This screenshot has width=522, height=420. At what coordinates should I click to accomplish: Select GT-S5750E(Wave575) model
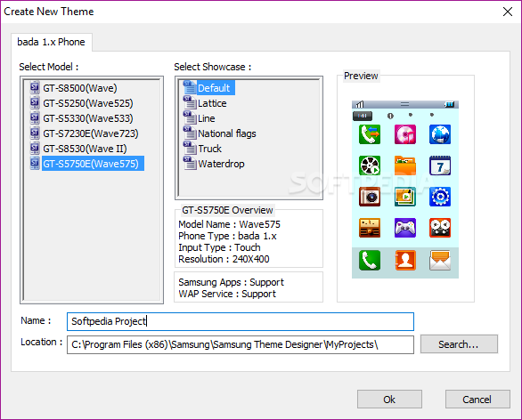93,164
